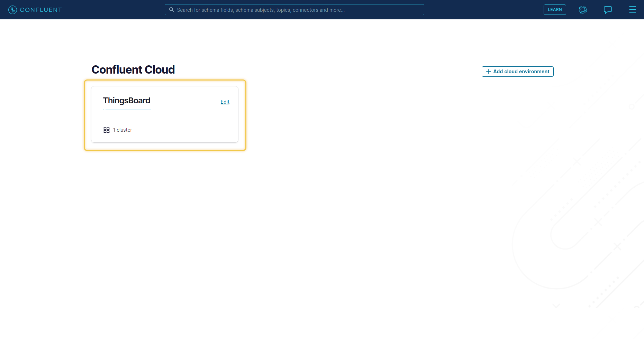Screen dimensions: 644x339
Task: Open the ThingsBoard environment name
Action: [x=127, y=101]
